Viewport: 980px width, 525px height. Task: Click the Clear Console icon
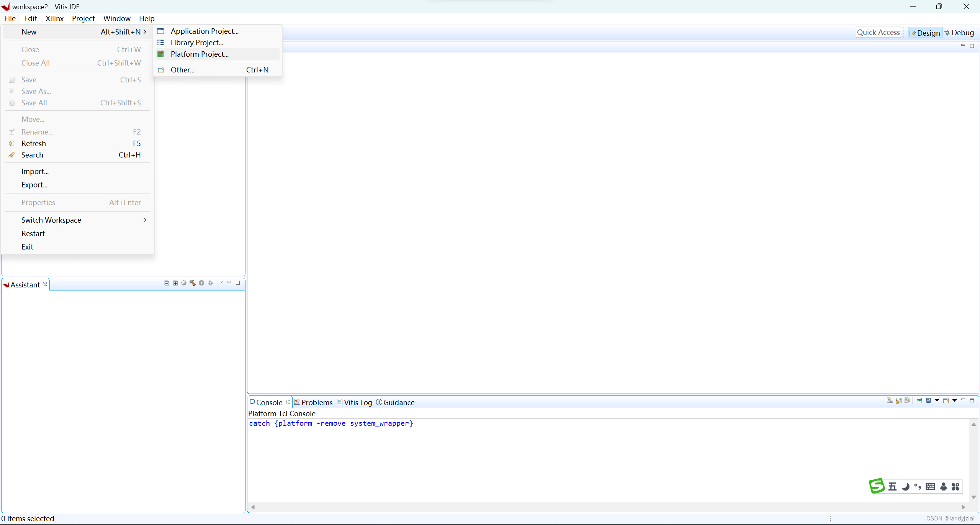[x=889, y=400]
